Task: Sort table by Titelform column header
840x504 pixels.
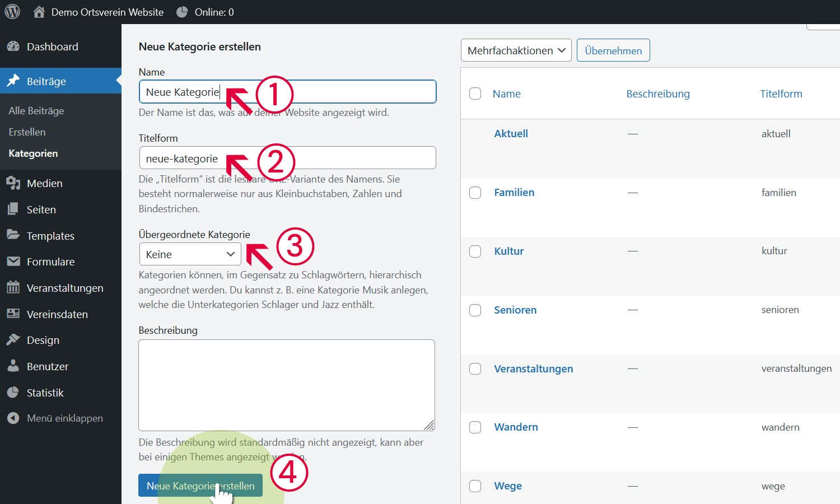Action: pyautogui.click(x=781, y=94)
